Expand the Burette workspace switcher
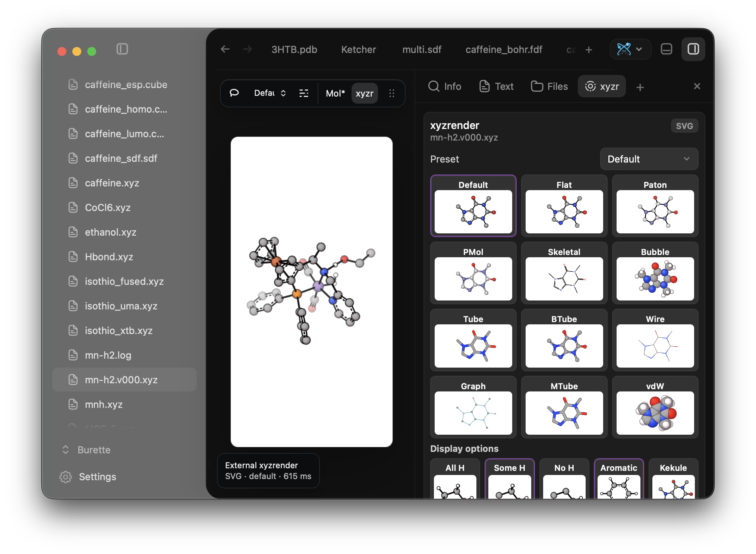 [86, 450]
